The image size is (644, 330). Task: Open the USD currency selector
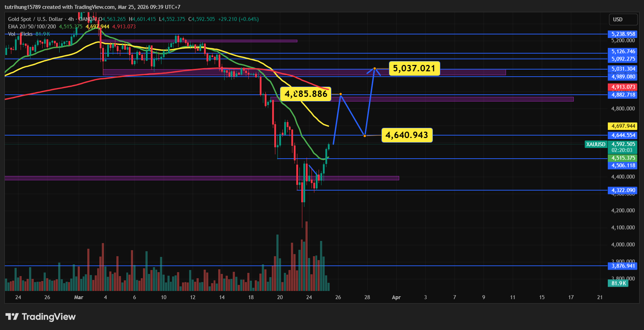(623, 20)
